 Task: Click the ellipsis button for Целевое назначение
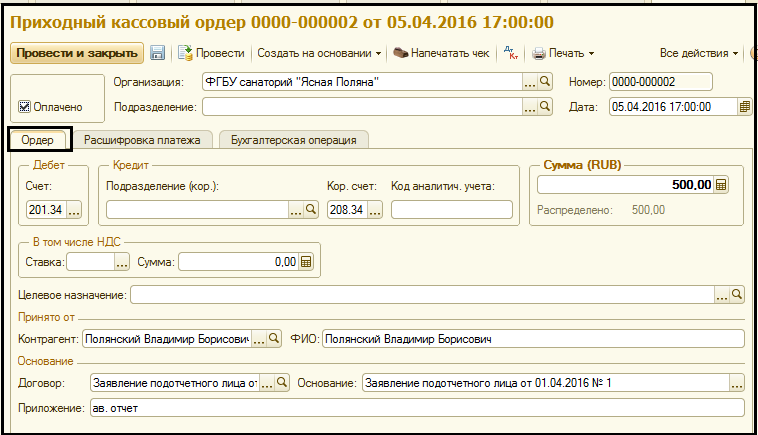722,295
